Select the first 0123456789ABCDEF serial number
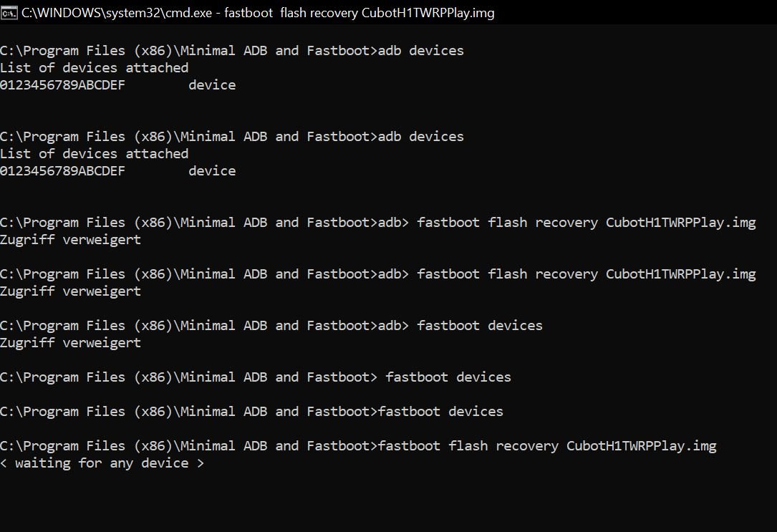777x532 pixels. 62,85
